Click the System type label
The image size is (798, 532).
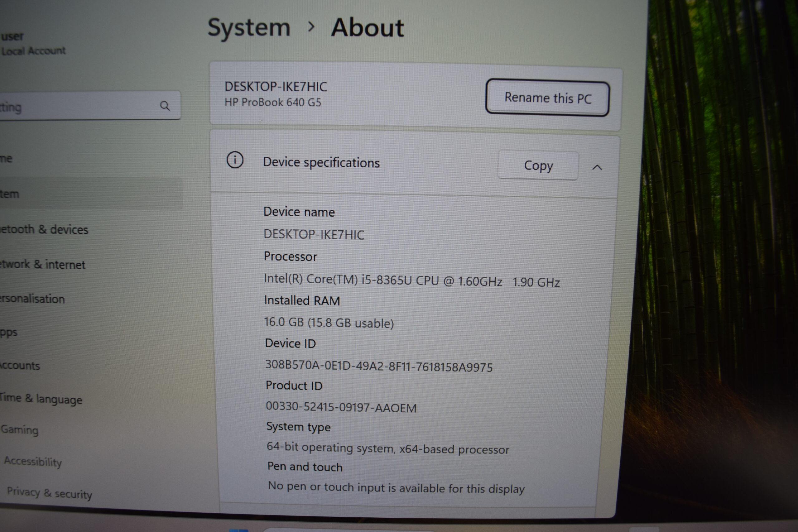[298, 427]
